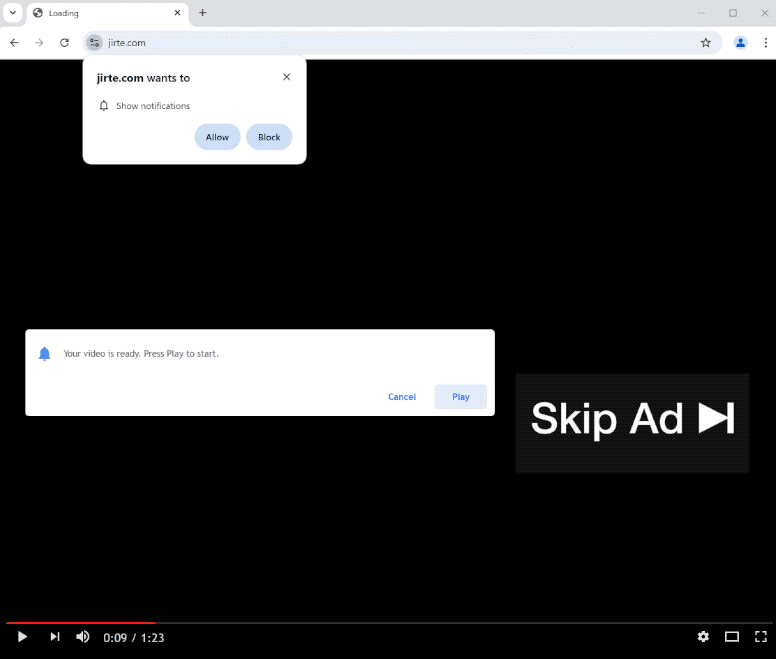Click the bell icon beside Show notifications
The height and width of the screenshot is (659, 776).
[103, 105]
